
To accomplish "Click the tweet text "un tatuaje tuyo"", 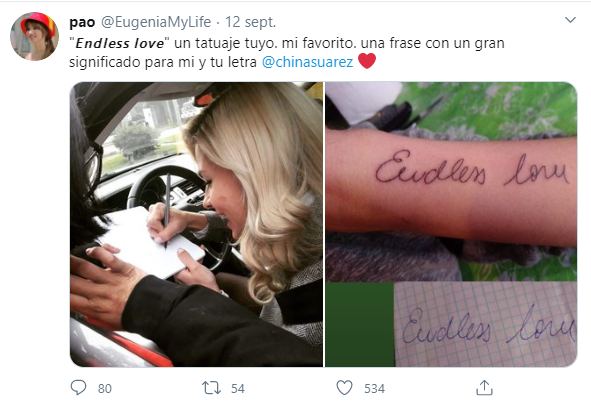I will (x=226, y=43).
